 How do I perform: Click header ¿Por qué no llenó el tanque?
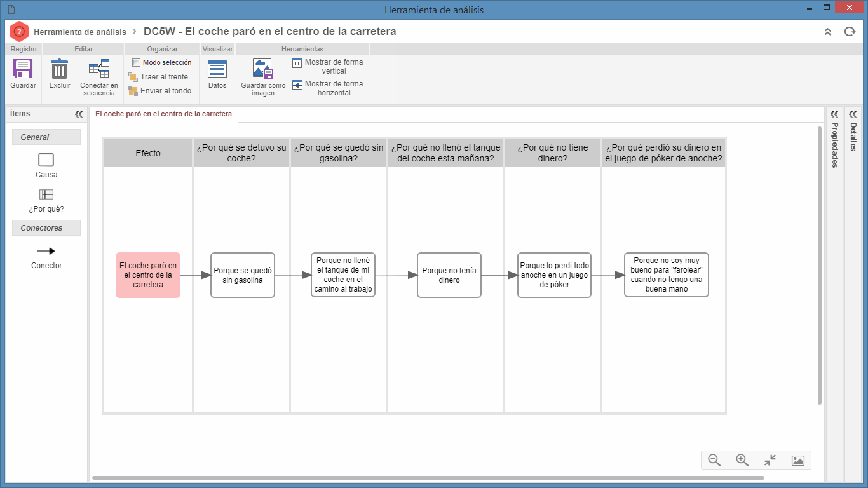tap(445, 153)
